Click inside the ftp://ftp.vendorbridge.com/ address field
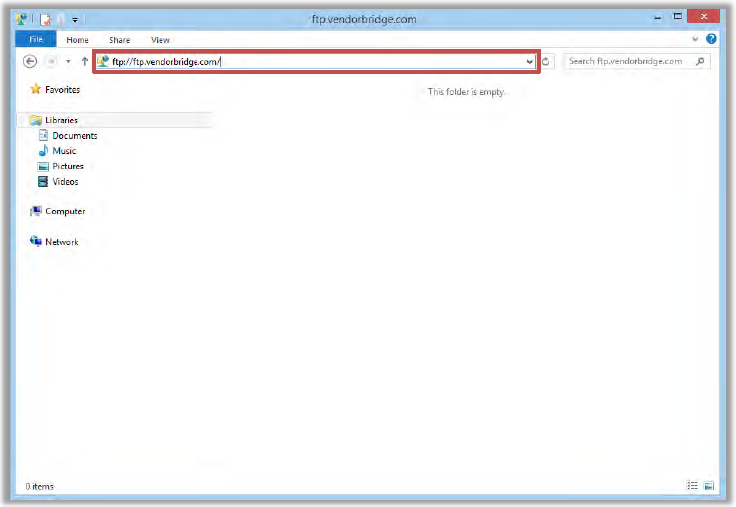 point(316,61)
